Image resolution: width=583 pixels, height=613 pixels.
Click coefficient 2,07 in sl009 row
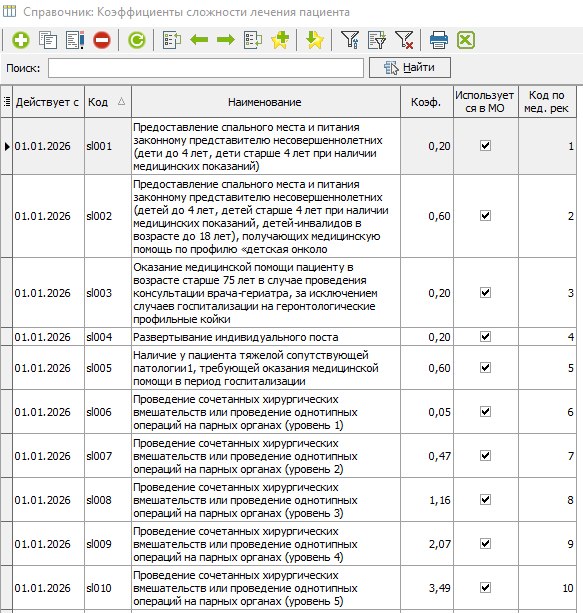pyautogui.click(x=427, y=544)
